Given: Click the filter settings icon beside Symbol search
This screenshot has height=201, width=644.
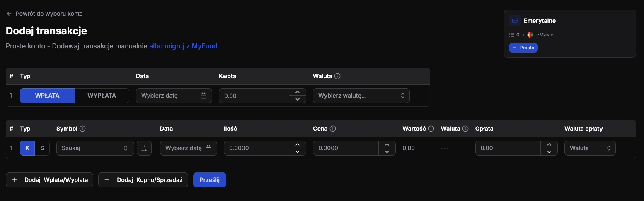Looking at the screenshot, I should [144, 148].
